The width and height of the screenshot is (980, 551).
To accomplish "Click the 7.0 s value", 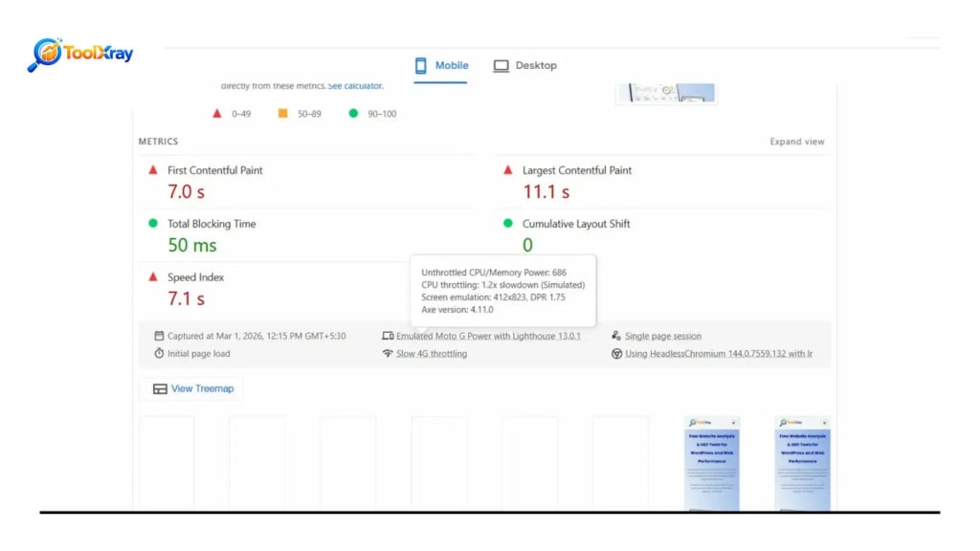I will [x=186, y=191].
